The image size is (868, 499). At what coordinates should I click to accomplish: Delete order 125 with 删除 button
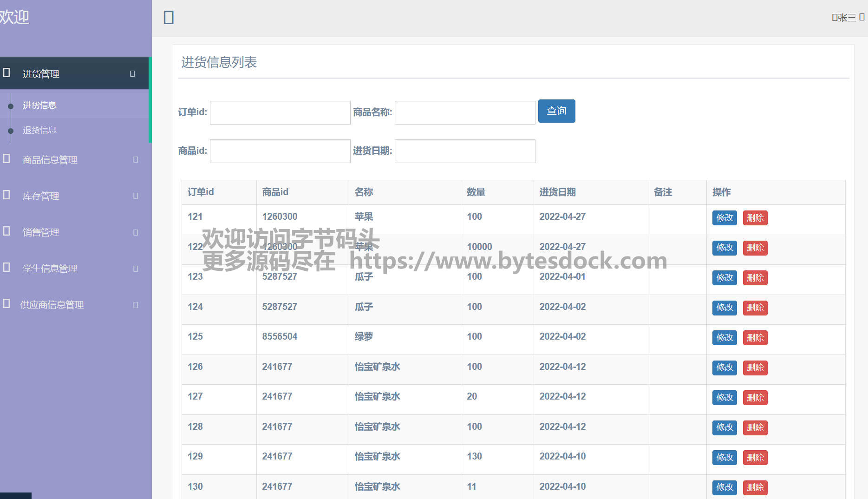(755, 338)
